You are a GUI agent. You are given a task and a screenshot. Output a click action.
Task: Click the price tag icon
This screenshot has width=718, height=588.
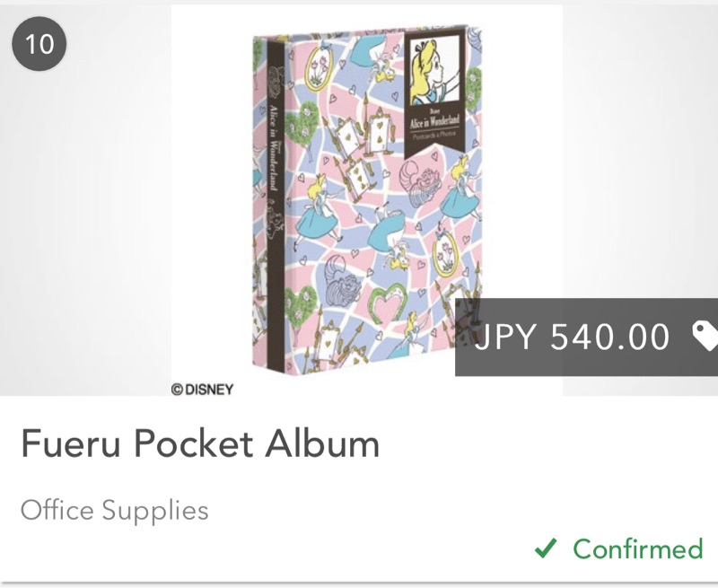pyautogui.click(x=705, y=336)
